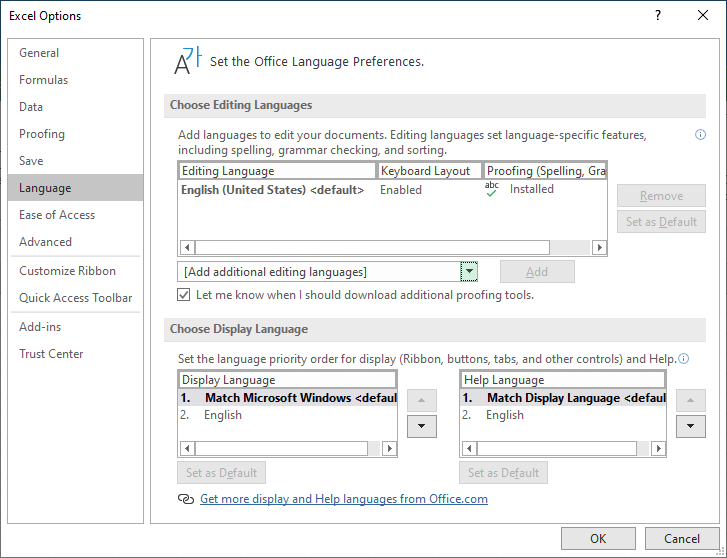Click the Editing Language column header
The image size is (727, 558).
277,171
